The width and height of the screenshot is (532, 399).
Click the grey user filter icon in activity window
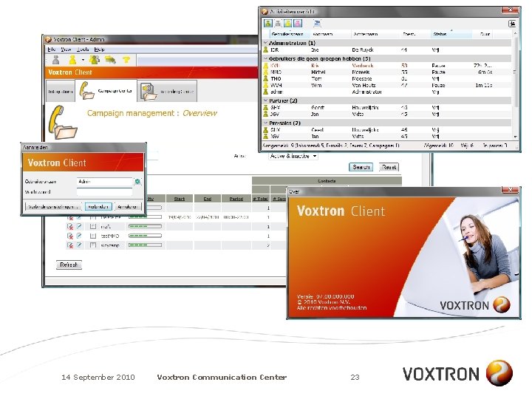pos(278,24)
